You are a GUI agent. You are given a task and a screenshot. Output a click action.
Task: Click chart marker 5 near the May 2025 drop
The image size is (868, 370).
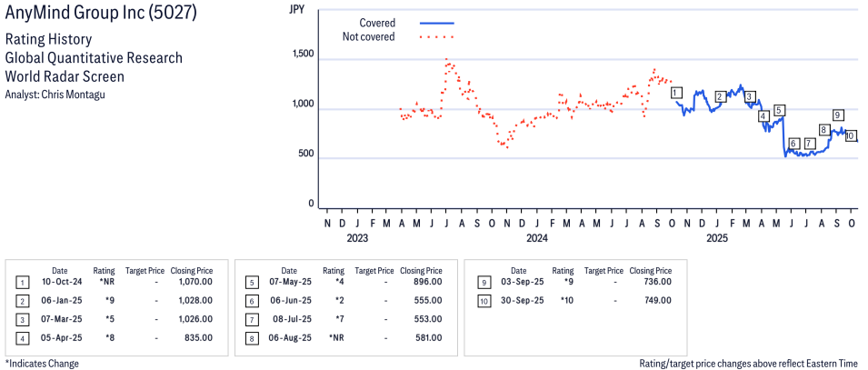[779, 110]
